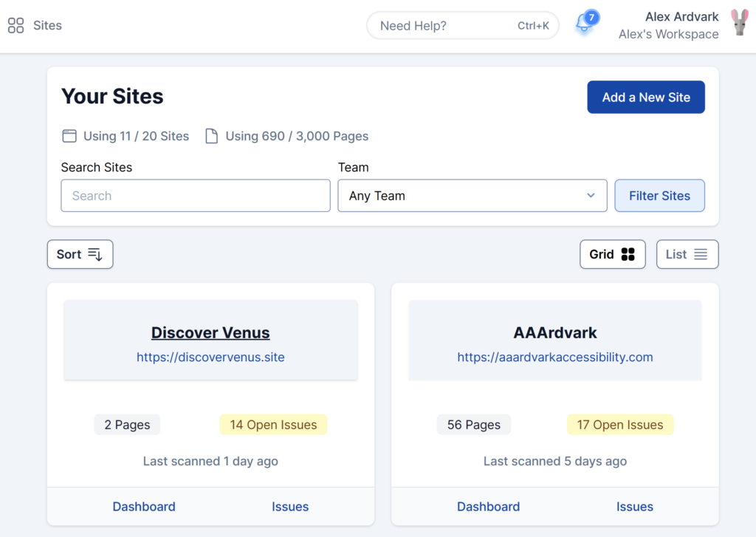Click the sort arrows icon on the Sort button
756x537 pixels.
95,253
